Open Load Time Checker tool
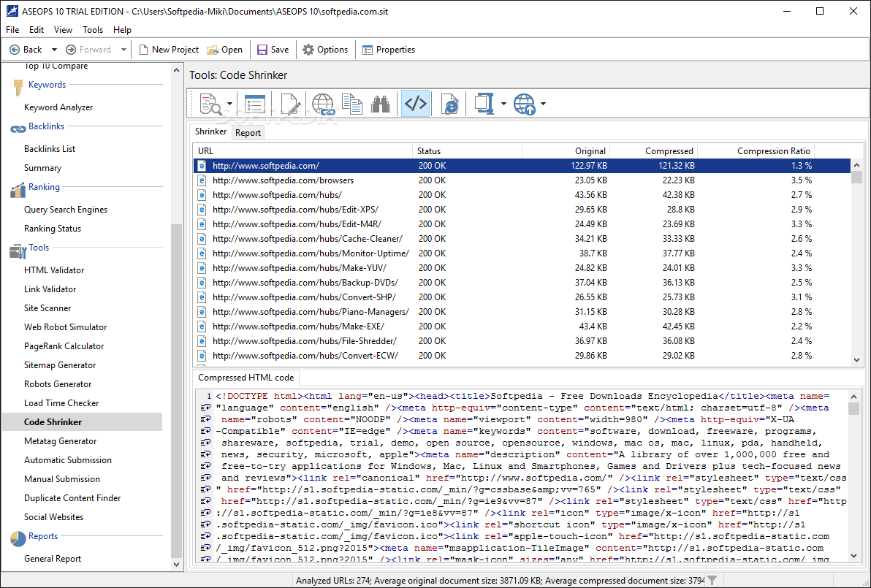871x588 pixels. pos(61,403)
